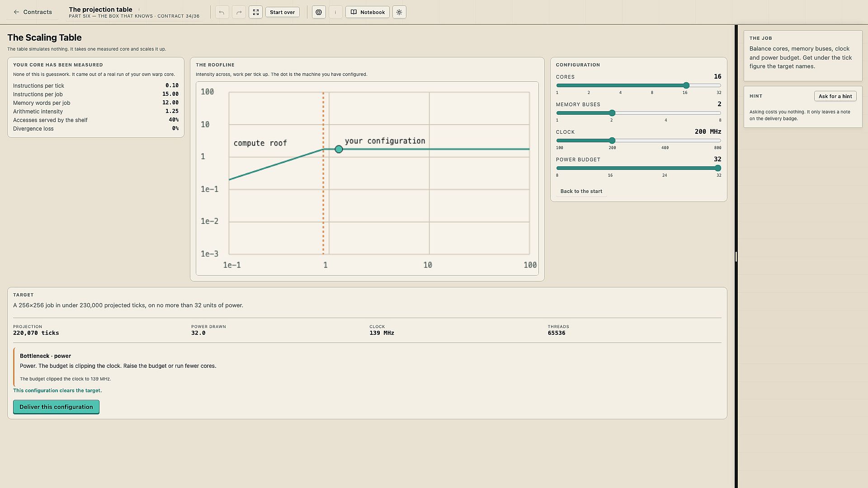The width and height of the screenshot is (868, 488).
Task: Click the info icon in the toolbar
Action: click(335, 12)
